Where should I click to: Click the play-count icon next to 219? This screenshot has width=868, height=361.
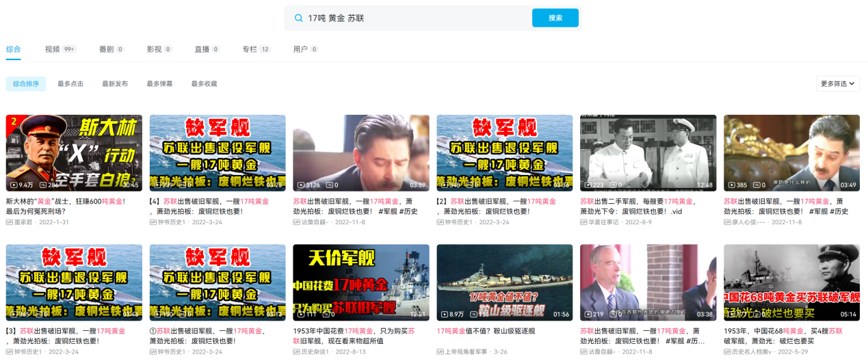(588, 315)
